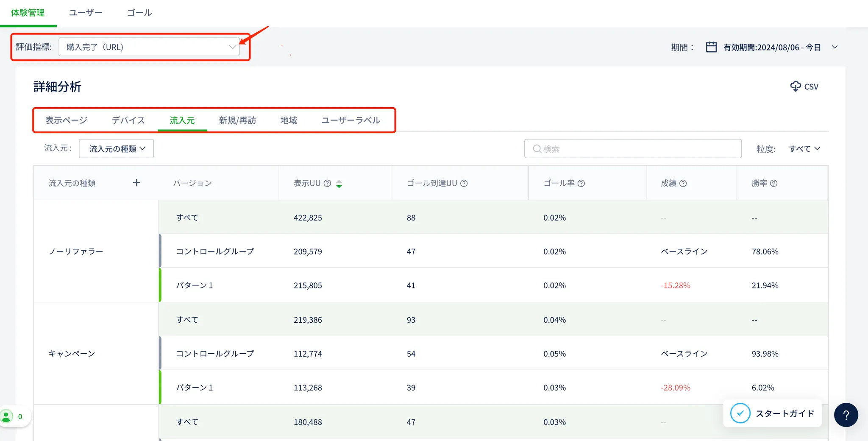Open the スタートガイド button
This screenshot has height=441, width=868.
pos(772,413)
